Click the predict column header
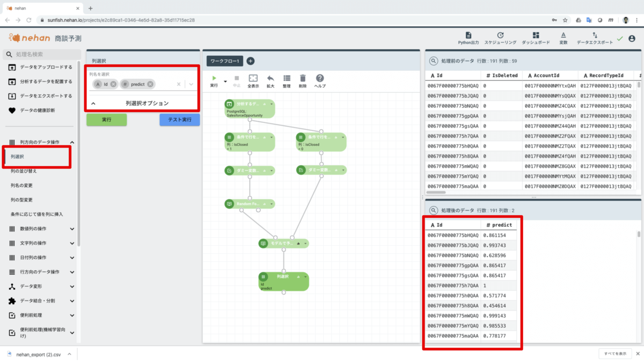 pos(499,225)
